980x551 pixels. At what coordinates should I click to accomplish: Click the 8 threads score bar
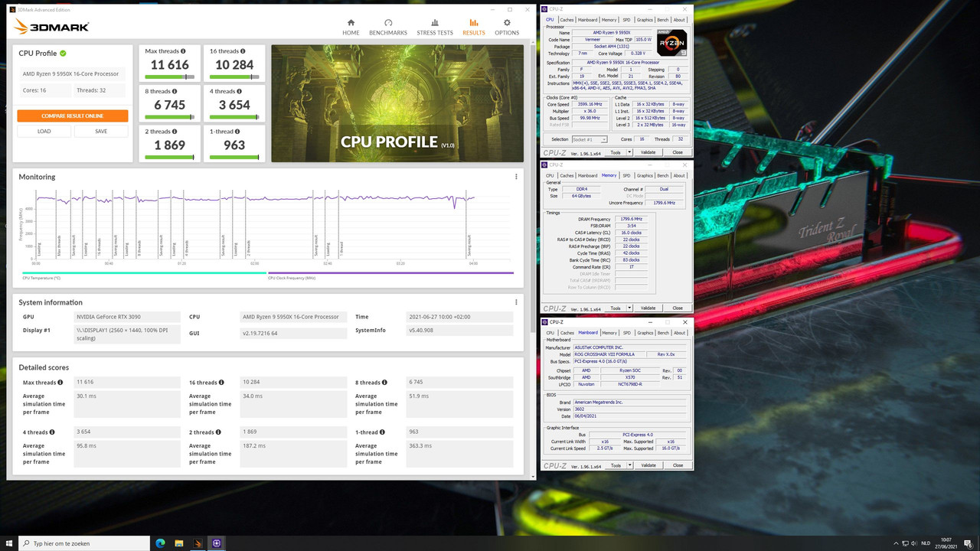(169, 117)
